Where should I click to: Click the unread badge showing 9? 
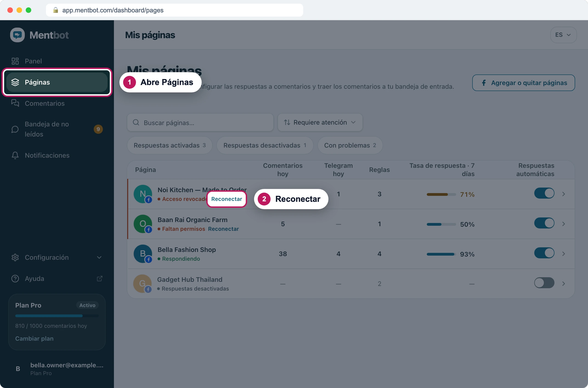click(x=98, y=129)
